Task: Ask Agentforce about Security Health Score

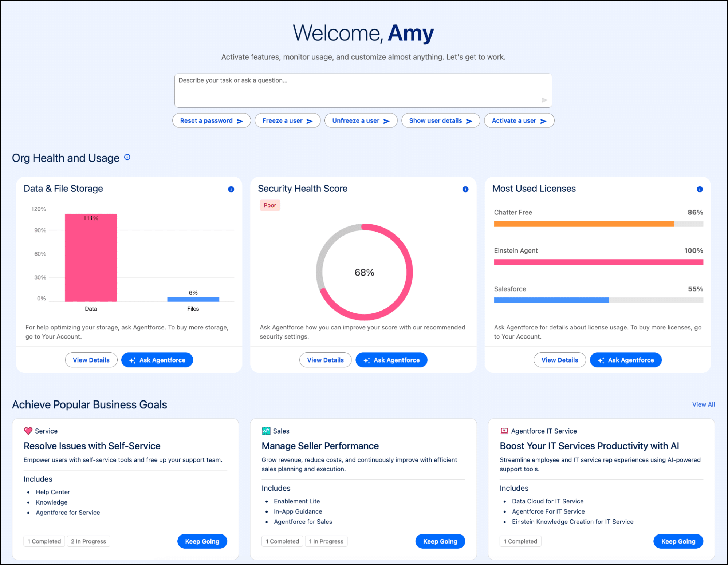Action: coord(391,360)
